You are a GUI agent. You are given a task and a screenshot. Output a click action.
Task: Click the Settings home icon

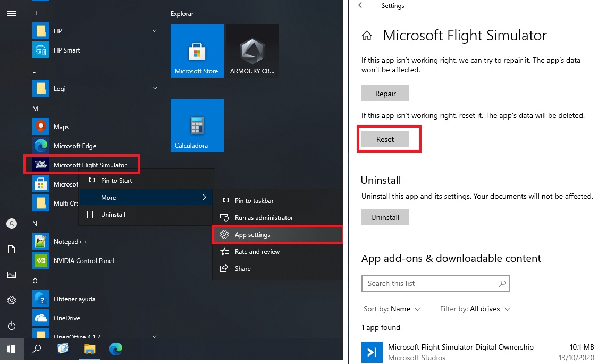pos(367,36)
